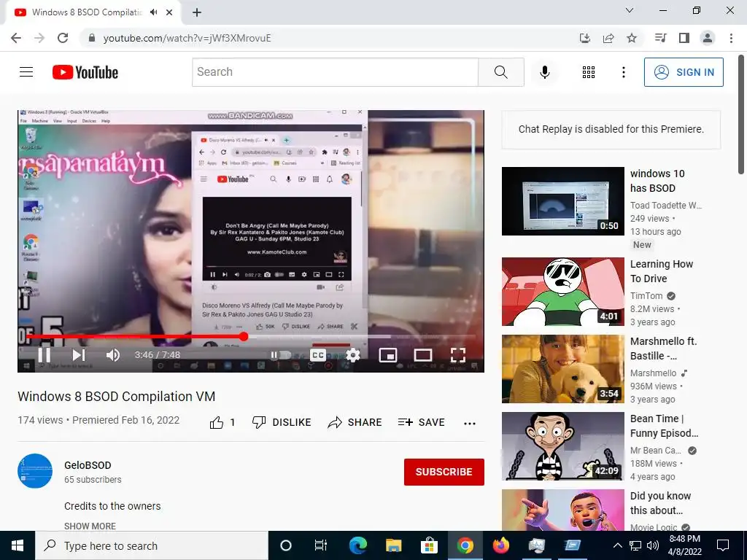This screenshot has width=747, height=560.
Task: Seek using the red video progress bar
Action: [251, 337]
